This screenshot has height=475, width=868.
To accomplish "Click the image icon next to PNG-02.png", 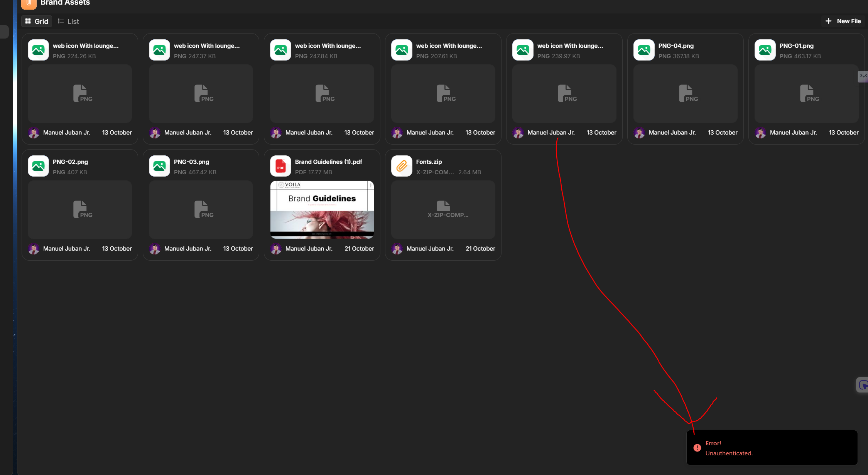I will click(38, 166).
